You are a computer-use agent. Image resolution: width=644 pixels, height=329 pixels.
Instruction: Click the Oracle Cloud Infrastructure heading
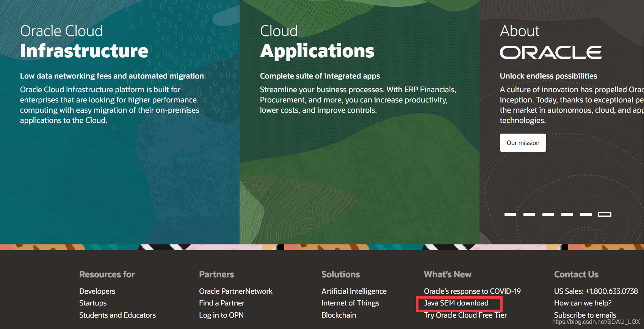[84, 42]
